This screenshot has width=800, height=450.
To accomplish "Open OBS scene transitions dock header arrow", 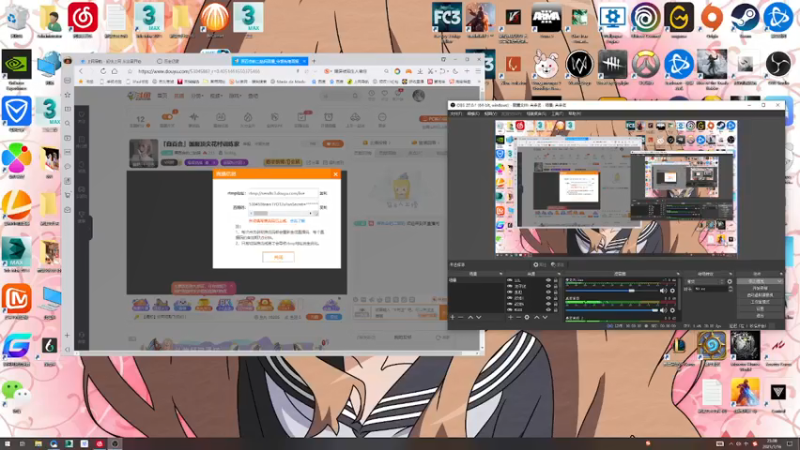I will [x=731, y=274].
